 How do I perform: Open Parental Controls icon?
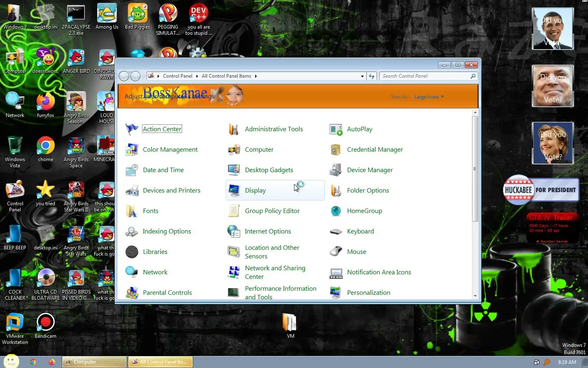(131, 293)
